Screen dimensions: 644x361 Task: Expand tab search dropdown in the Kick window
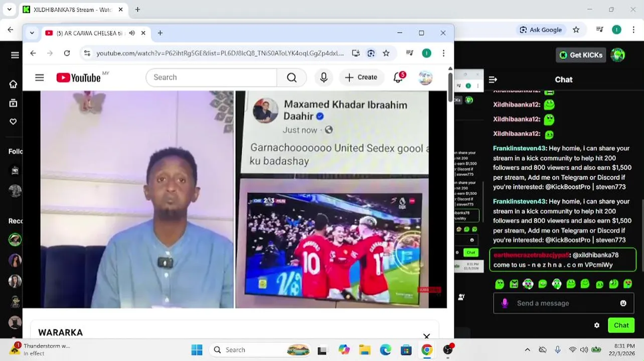(9, 10)
